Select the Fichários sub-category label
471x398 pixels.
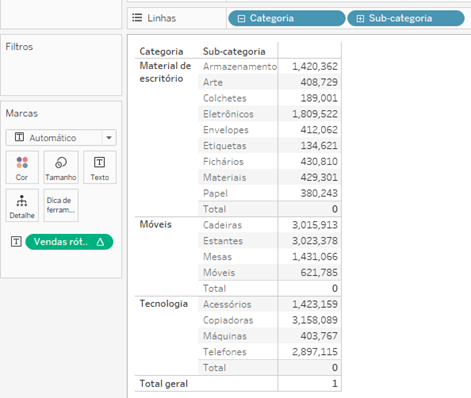tap(223, 162)
